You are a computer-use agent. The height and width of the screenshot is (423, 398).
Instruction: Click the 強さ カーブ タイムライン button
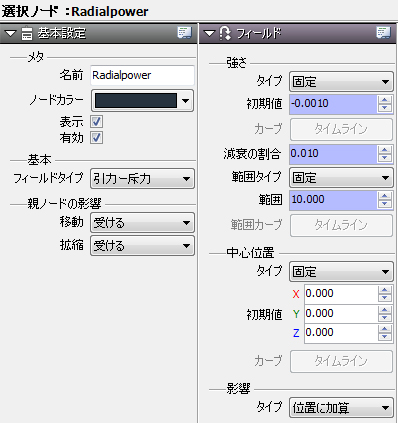click(341, 129)
